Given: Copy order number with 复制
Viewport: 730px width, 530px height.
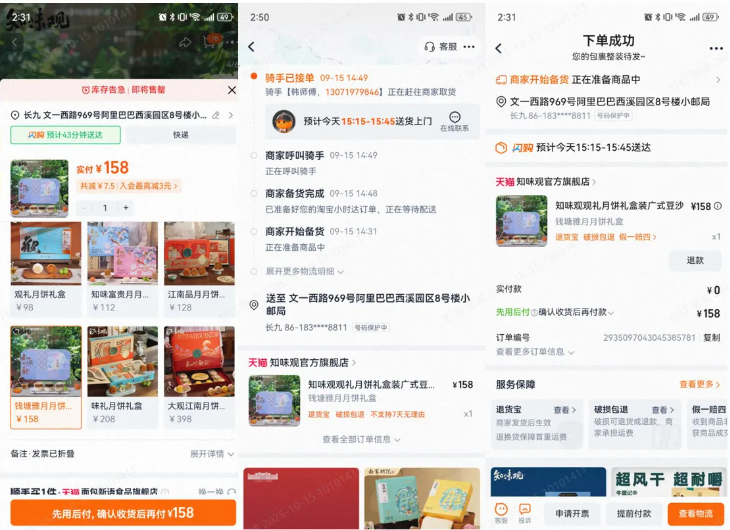Looking at the screenshot, I should click(x=712, y=338).
